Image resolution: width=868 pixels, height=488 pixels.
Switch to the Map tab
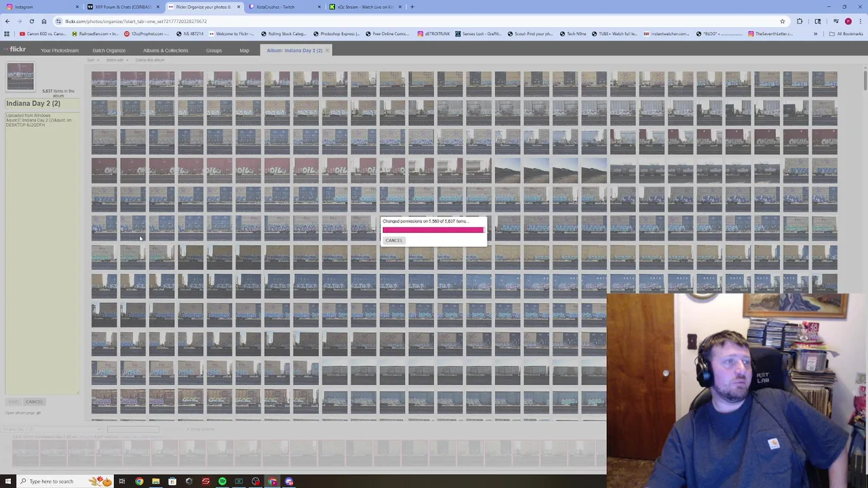coord(244,50)
